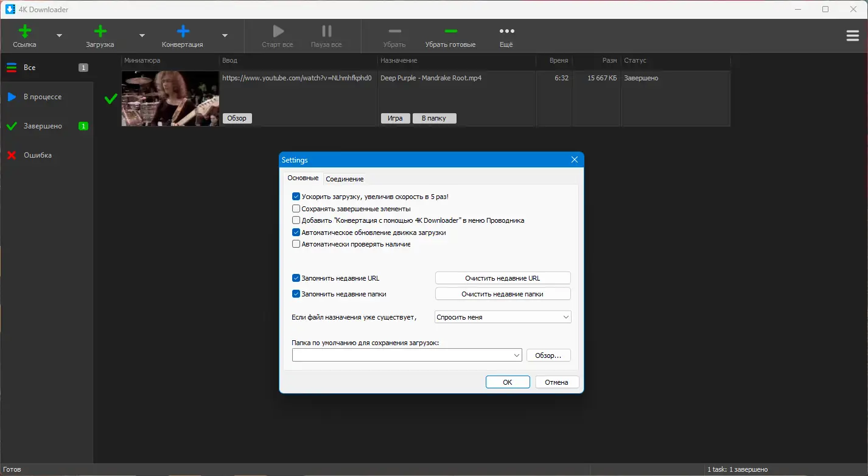Viewport: 868px width, 476px height.
Task: Click the Разм column header
Action: click(x=597, y=60)
